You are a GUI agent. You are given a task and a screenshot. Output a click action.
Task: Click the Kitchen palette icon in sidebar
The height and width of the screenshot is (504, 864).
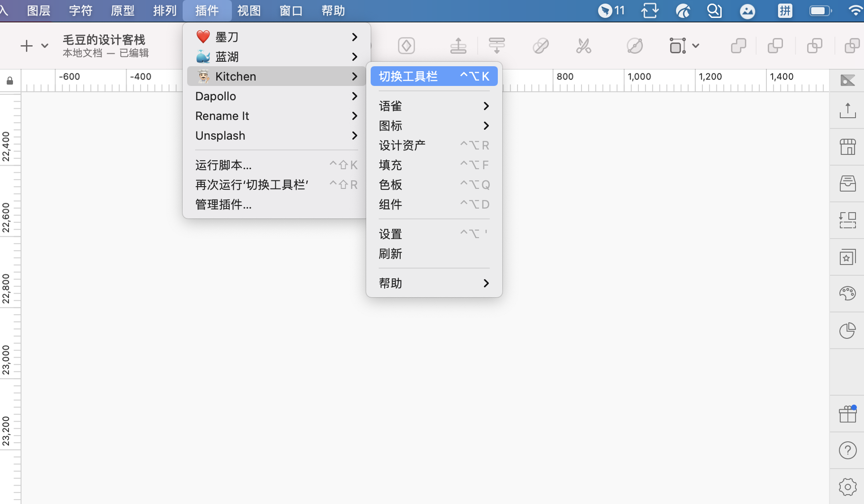pyautogui.click(x=847, y=294)
